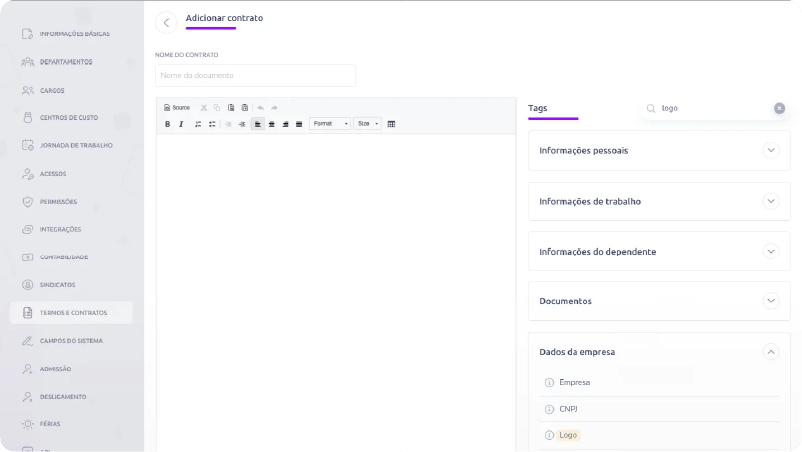Click the info icon next to CNPJ
Image resolution: width=802 pixels, height=452 pixels.
[549, 409]
